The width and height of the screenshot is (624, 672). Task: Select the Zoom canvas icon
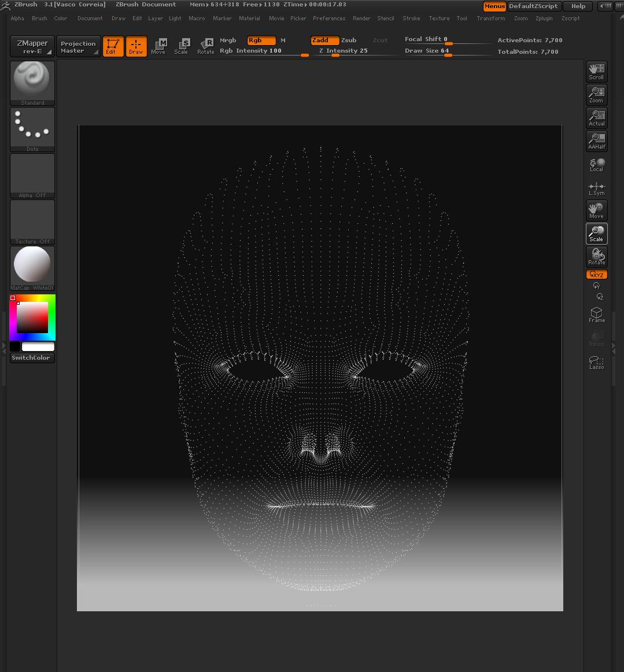[x=596, y=95]
